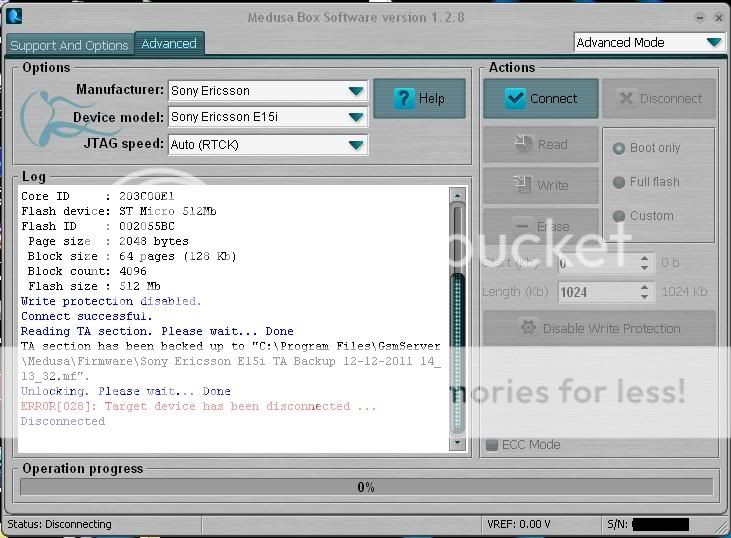Click the 'Page size : 2048 bytes' log line
The image size is (731, 538).
point(108,241)
